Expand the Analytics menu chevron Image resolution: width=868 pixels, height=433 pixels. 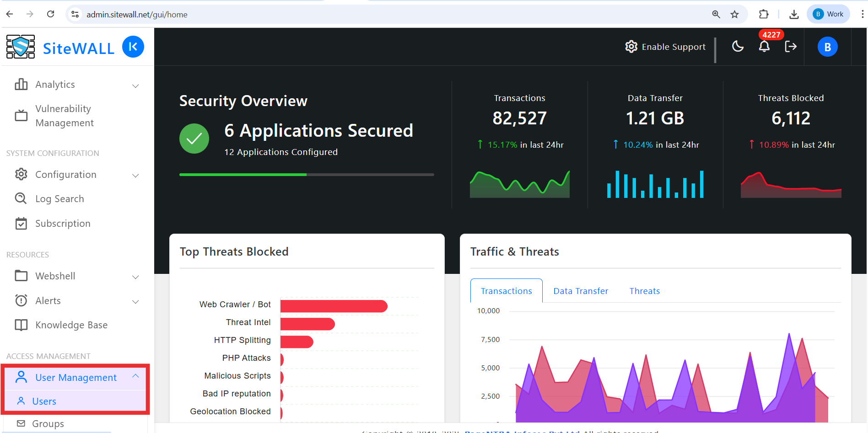pos(135,86)
